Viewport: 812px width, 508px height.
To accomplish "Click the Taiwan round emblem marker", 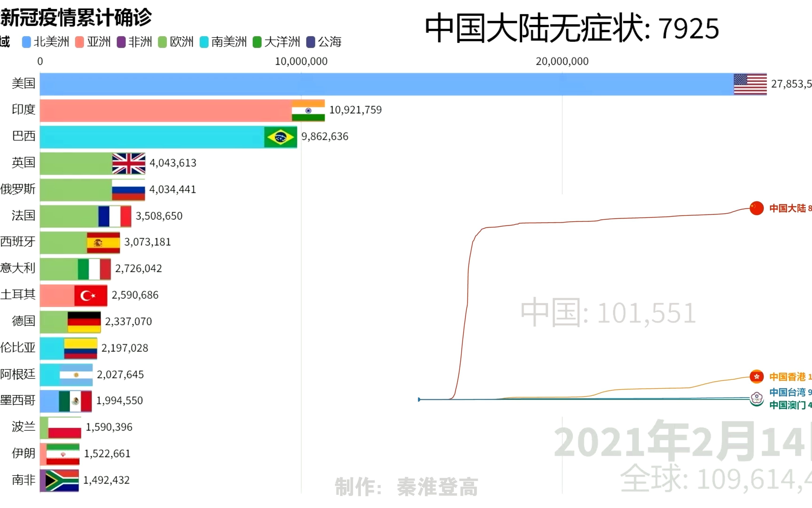I will (757, 398).
